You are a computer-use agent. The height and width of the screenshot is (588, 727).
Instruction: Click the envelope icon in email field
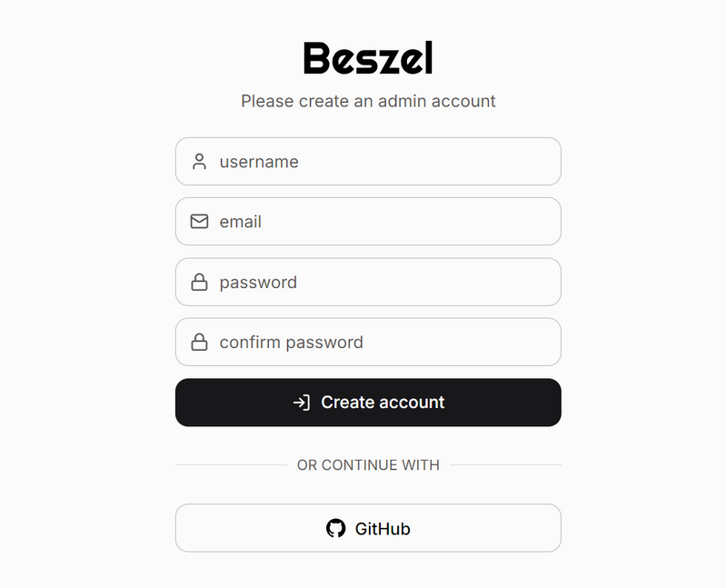point(199,222)
